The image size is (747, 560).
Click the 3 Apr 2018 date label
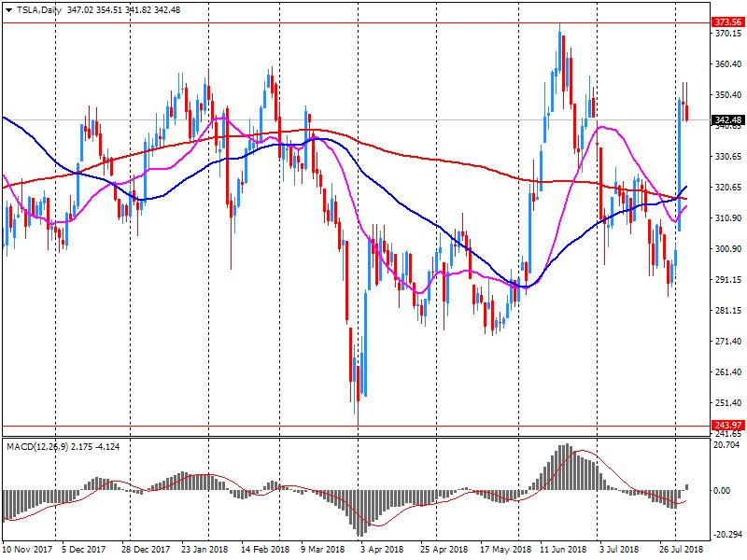click(382, 550)
